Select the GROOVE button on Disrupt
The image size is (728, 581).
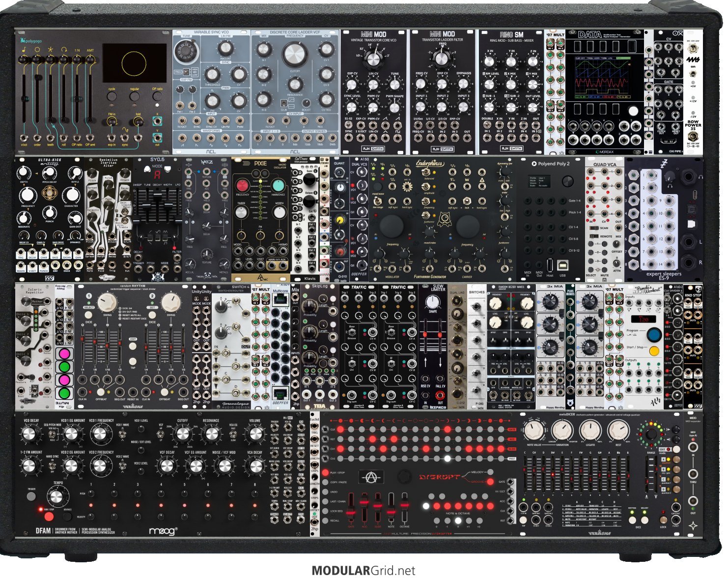[490, 482]
